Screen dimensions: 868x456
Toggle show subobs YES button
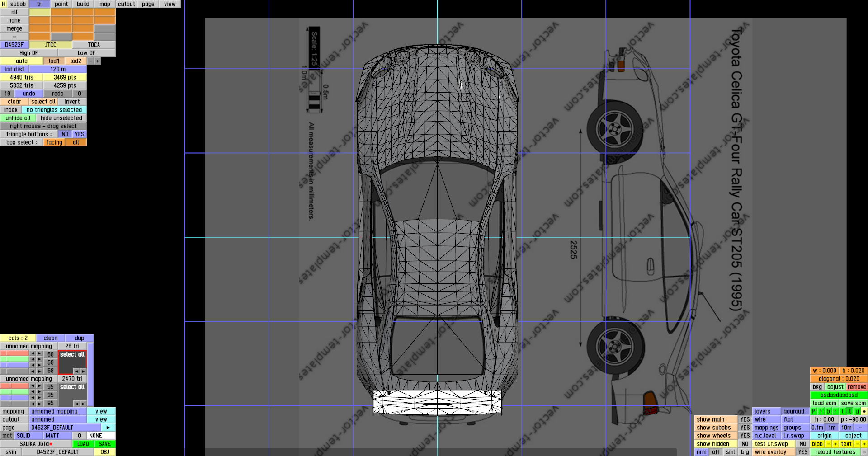pos(745,428)
